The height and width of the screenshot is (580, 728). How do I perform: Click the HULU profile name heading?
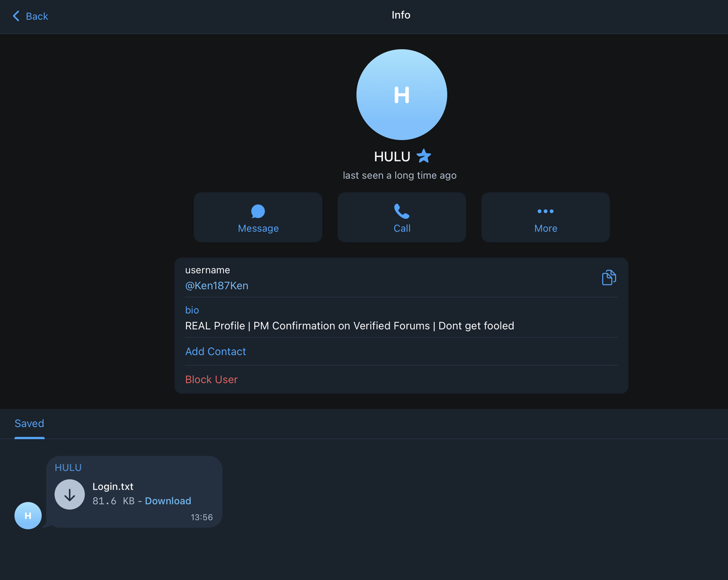pos(392,157)
